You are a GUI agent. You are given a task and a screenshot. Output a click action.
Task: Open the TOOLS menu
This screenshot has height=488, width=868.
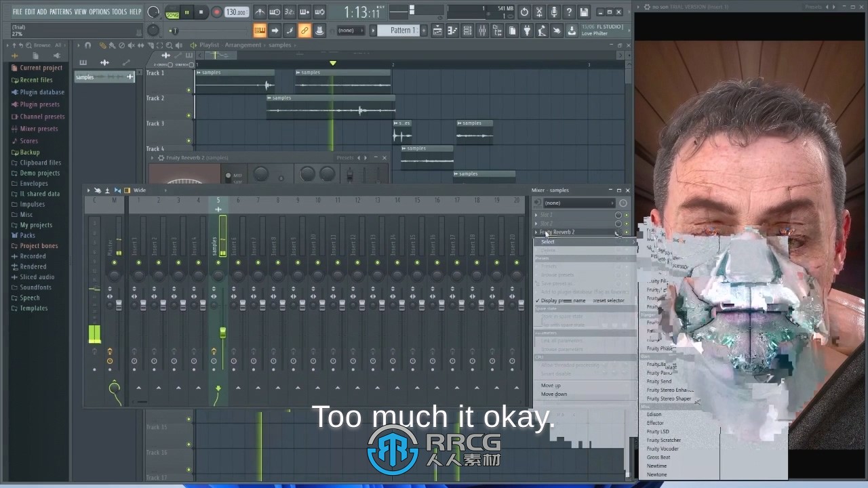point(119,12)
